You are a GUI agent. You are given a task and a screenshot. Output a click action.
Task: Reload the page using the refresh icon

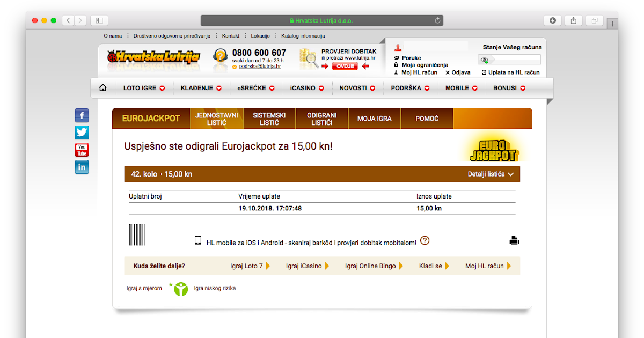[437, 20]
